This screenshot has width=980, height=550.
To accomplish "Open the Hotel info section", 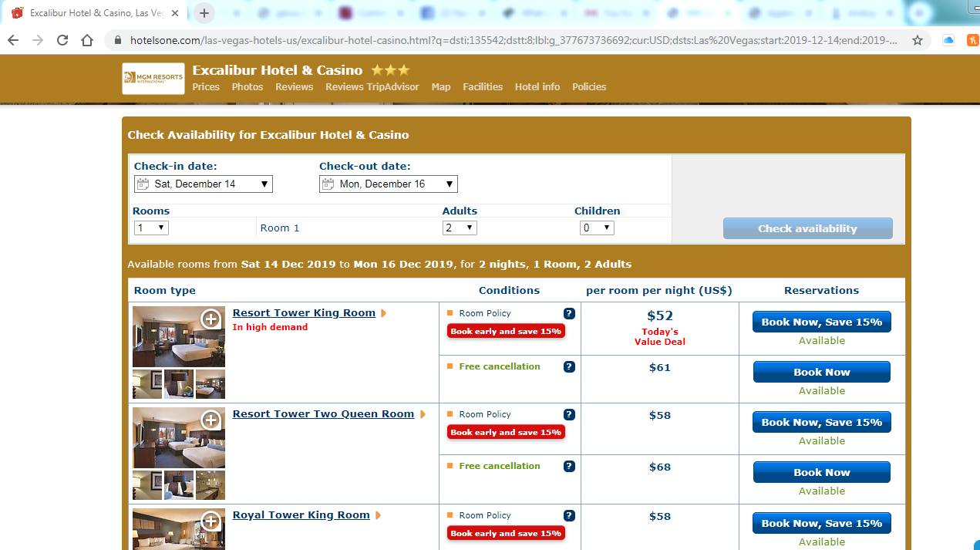I will click(537, 87).
